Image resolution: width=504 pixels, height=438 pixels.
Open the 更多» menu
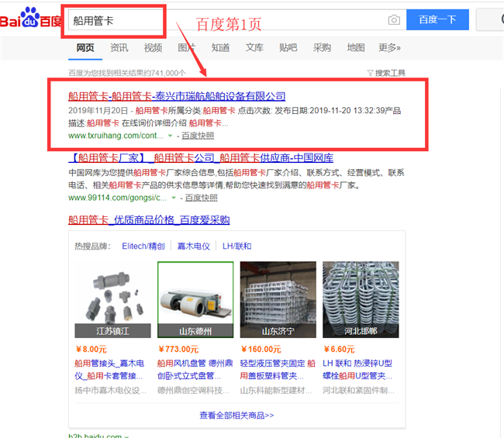pyautogui.click(x=389, y=48)
